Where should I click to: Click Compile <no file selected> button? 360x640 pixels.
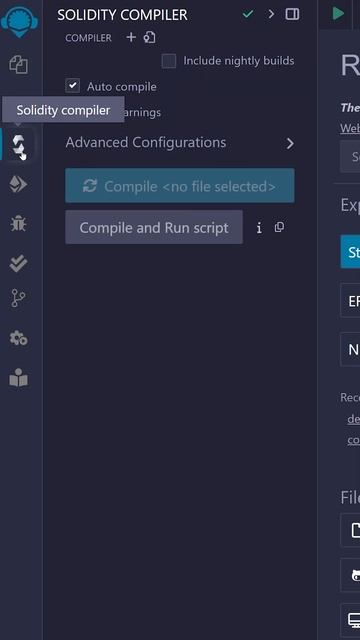[180, 186]
